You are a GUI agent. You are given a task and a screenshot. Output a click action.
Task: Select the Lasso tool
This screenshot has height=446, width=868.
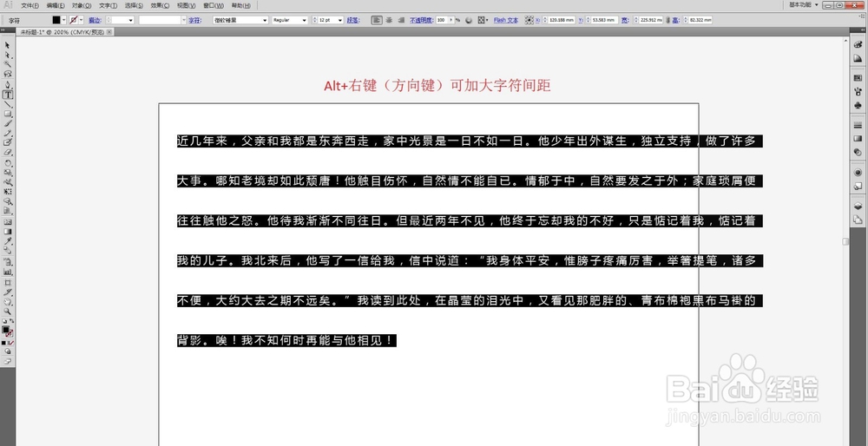(8, 74)
